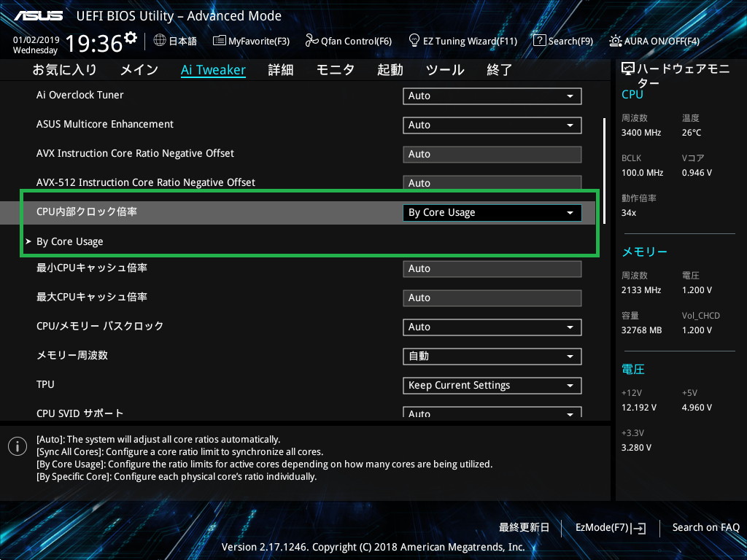The width and height of the screenshot is (747, 560).
Task: Click the 0.946 V core voltage value
Action: (x=697, y=173)
